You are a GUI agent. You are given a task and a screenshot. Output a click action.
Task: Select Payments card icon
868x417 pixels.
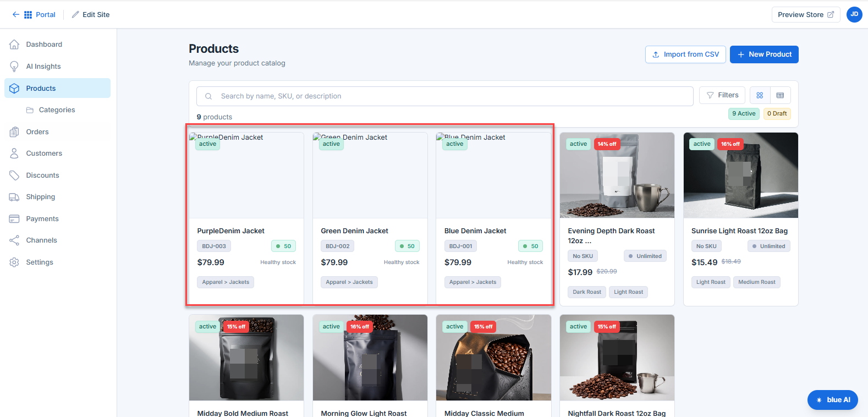[x=14, y=219]
